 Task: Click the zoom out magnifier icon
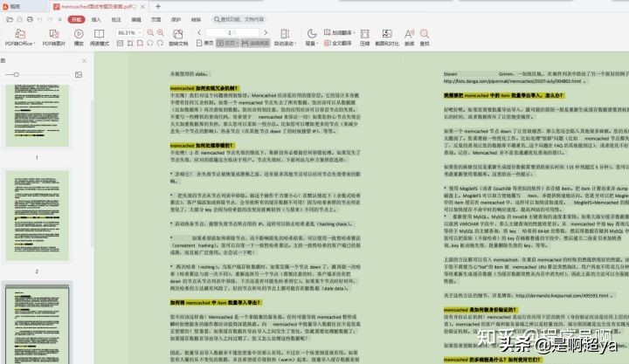150,32
